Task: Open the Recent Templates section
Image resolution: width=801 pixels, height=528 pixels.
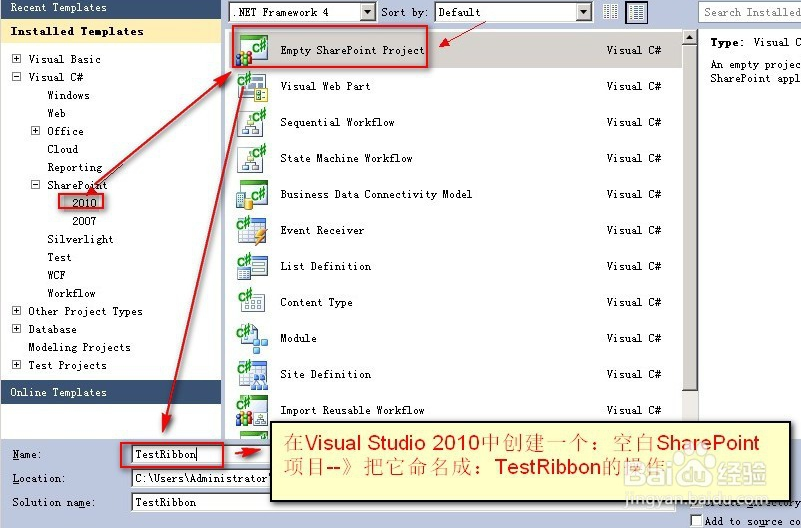Action: [x=111, y=8]
